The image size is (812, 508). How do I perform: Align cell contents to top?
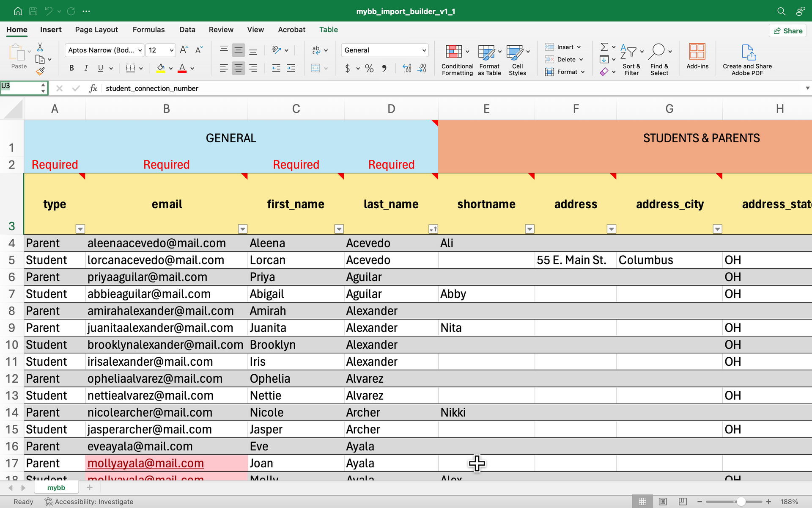(x=224, y=50)
